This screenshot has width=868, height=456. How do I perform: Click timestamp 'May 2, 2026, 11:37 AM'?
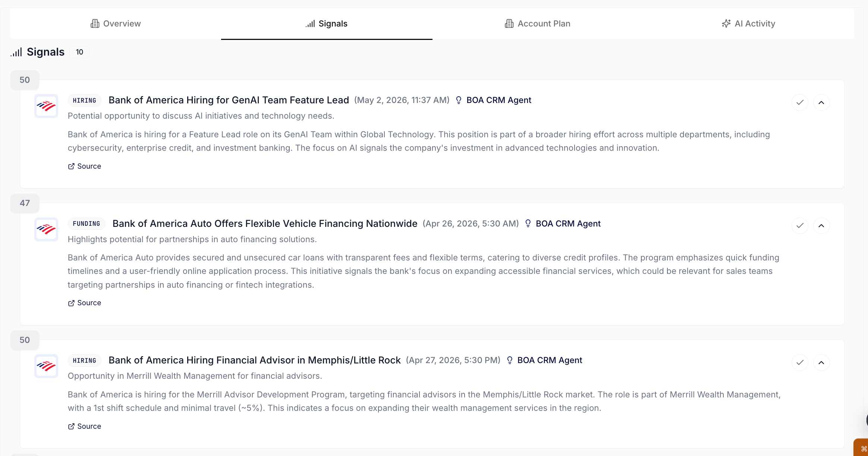click(402, 100)
